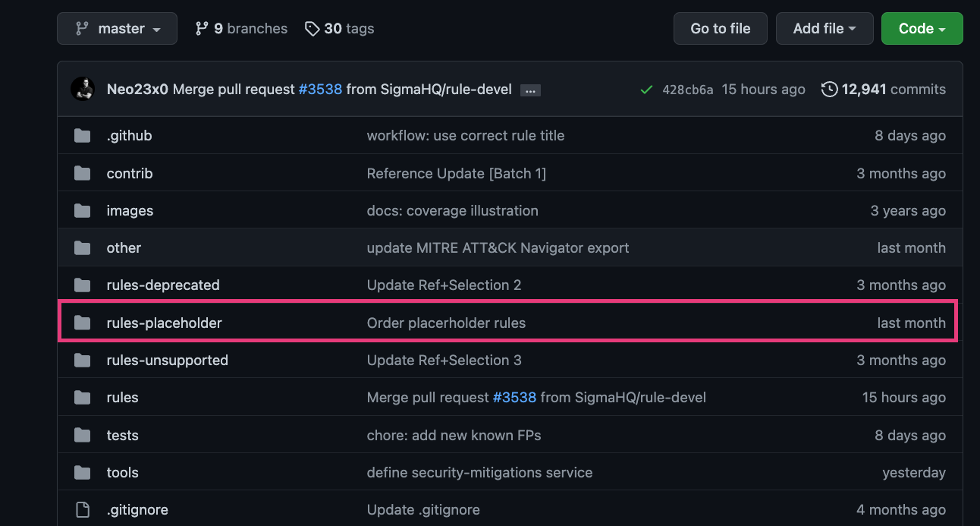This screenshot has height=526, width=980.
Task: Open the master branch dropdown
Action: pos(117,28)
